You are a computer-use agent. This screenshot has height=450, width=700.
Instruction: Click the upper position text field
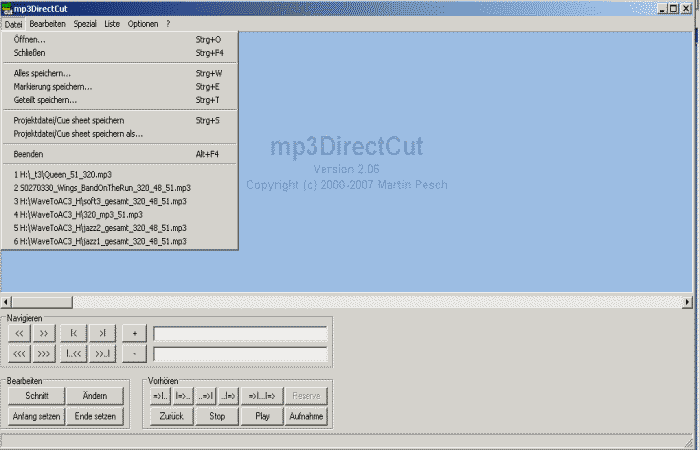(240, 333)
